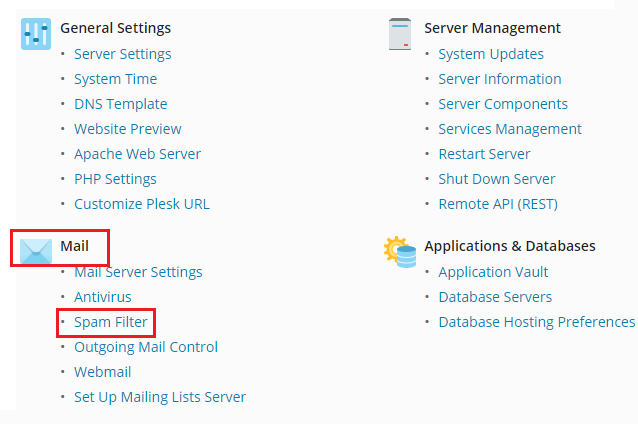The width and height of the screenshot is (638, 424).
Task: Go to System Time settings
Action: click(x=115, y=79)
